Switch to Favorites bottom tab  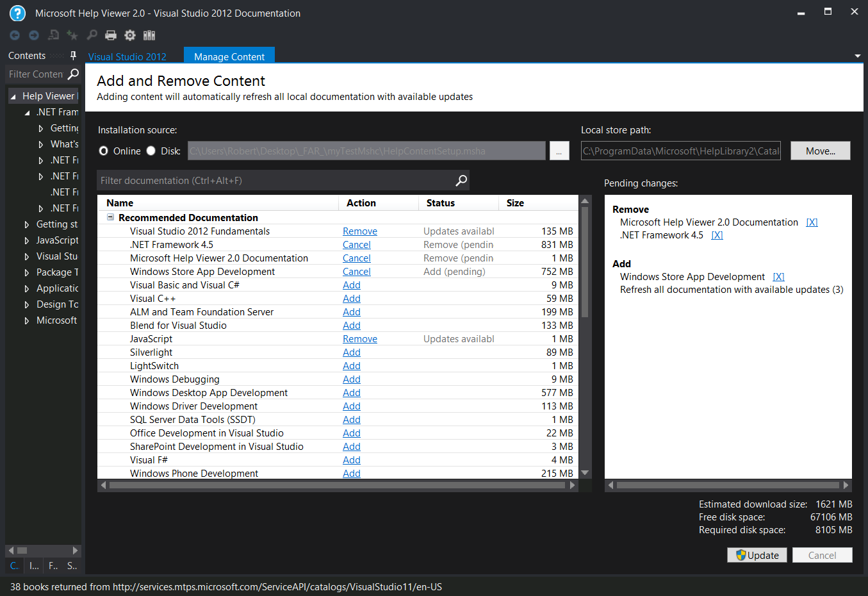tap(53, 566)
